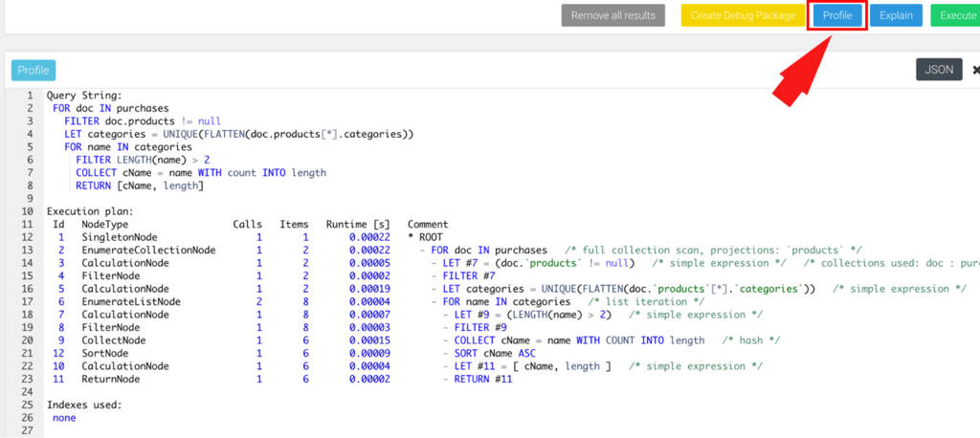Click the blue Explain button
980x438 pixels.
(x=896, y=15)
